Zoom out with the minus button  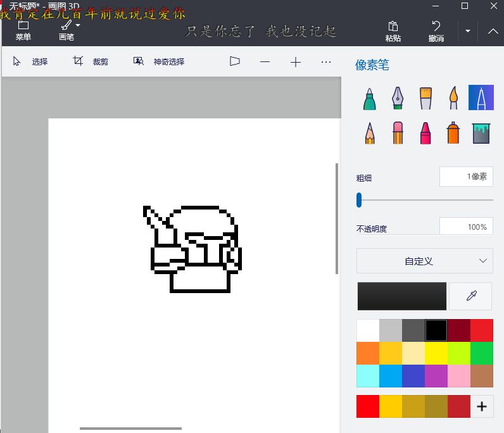265,61
